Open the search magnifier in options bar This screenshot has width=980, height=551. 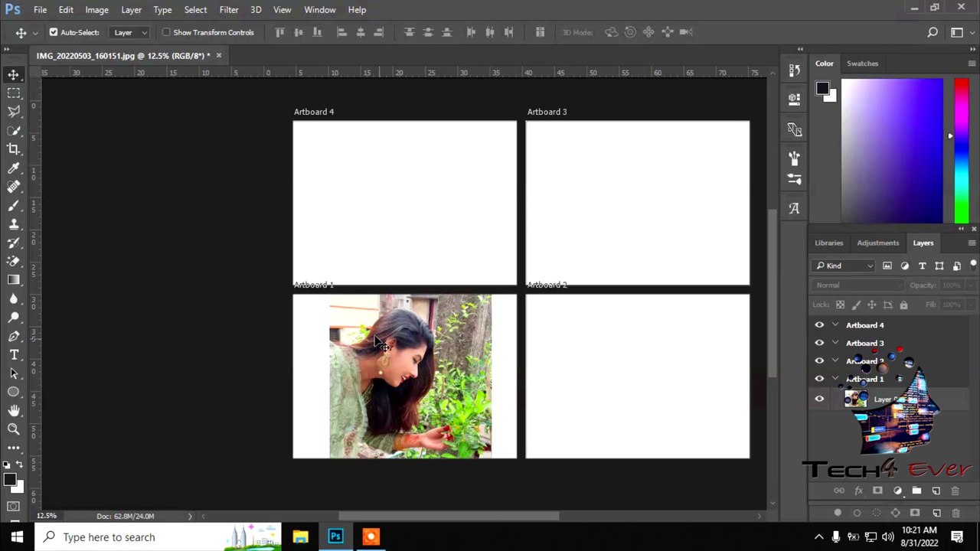(x=932, y=32)
